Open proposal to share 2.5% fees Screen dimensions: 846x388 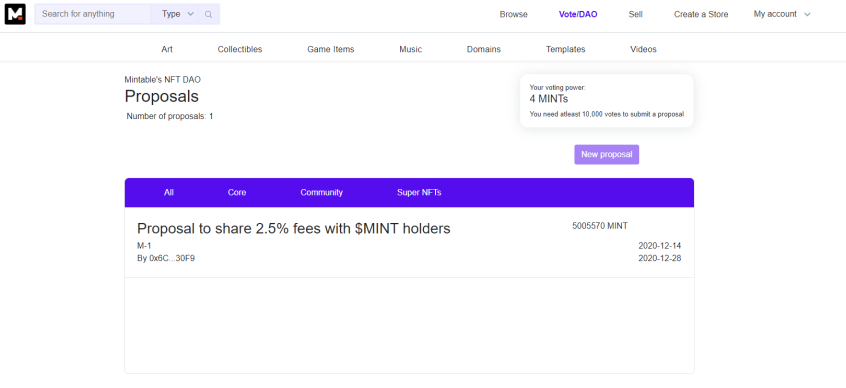(294, 229)
